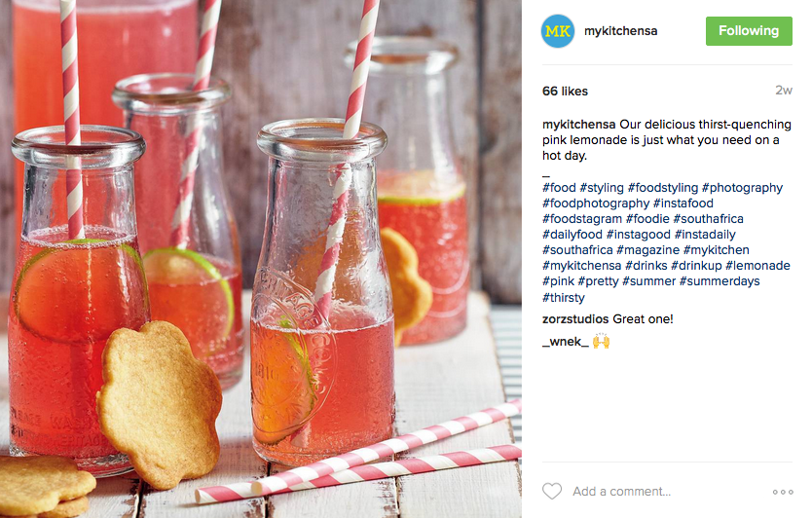Visit the zorzstudios commenter profile

pyautogui.click(x=575, y=319)
